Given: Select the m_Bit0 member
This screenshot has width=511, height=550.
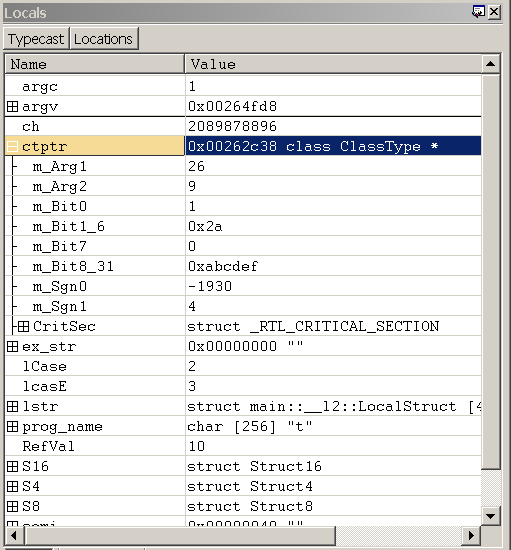Looking at the screenshot, I should coord(60,207).
